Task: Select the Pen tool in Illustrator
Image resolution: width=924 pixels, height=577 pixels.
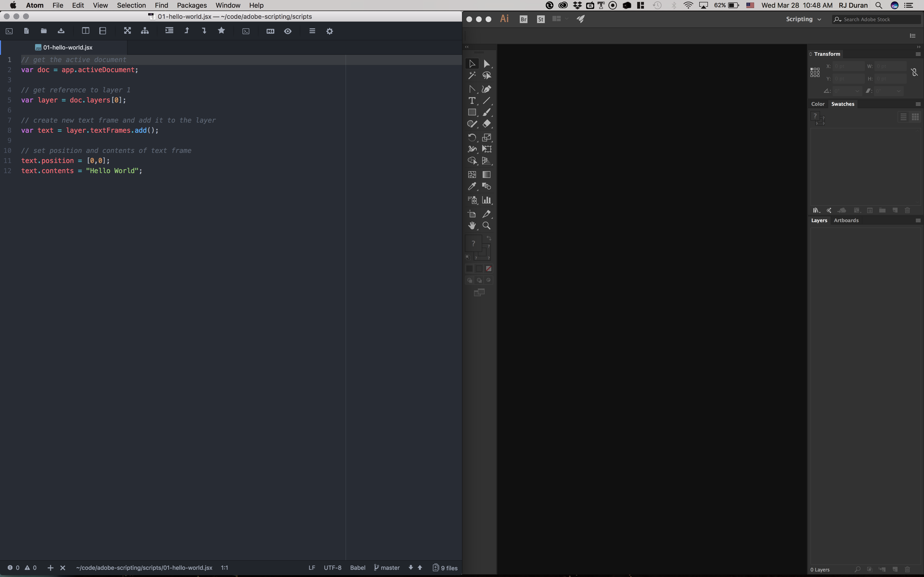Action: coord(487,89)
